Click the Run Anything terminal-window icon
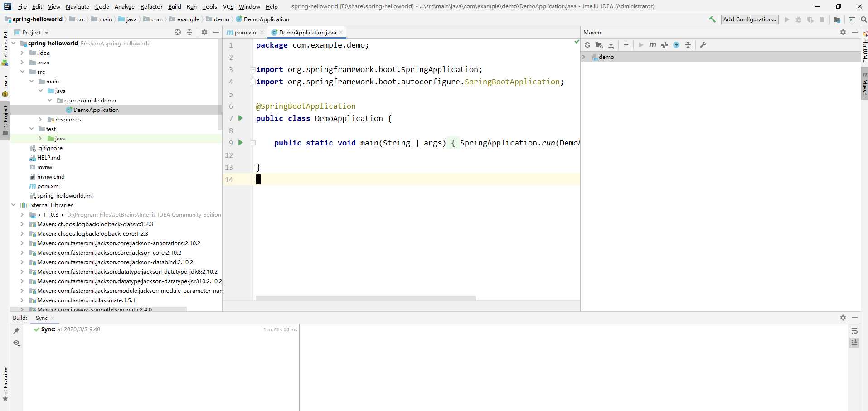 [852, 19]
